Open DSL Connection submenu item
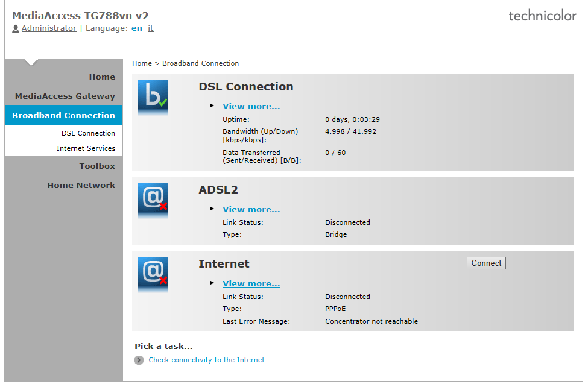Image resolution: width=588 pixels, height=384 pixels. click(88, 133)
